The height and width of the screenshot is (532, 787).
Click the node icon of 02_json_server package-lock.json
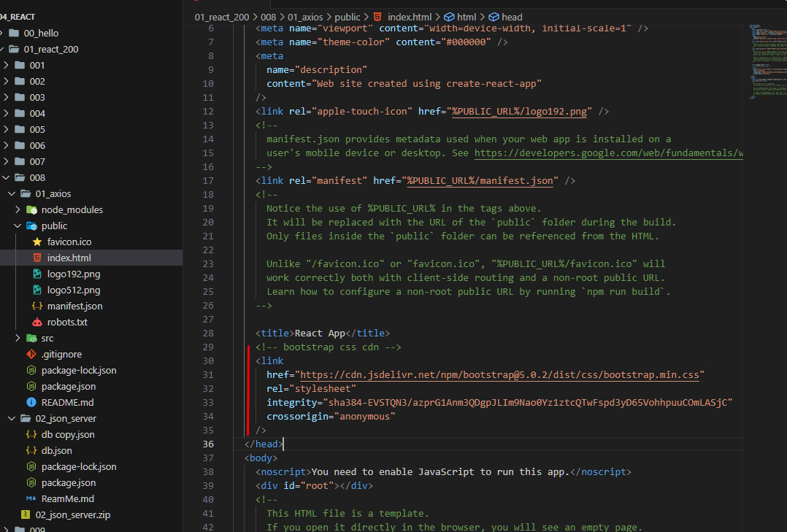point(31,467)
